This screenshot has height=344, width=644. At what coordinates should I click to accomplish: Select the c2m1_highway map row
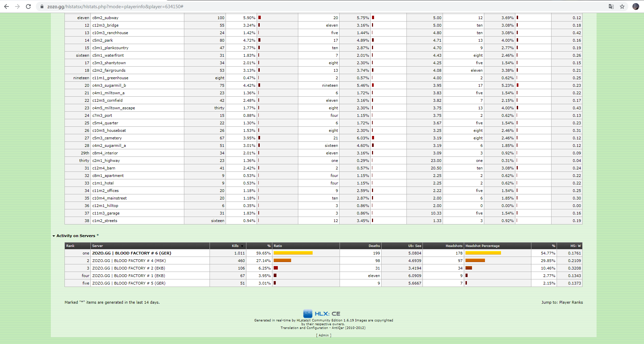[106, 161]
